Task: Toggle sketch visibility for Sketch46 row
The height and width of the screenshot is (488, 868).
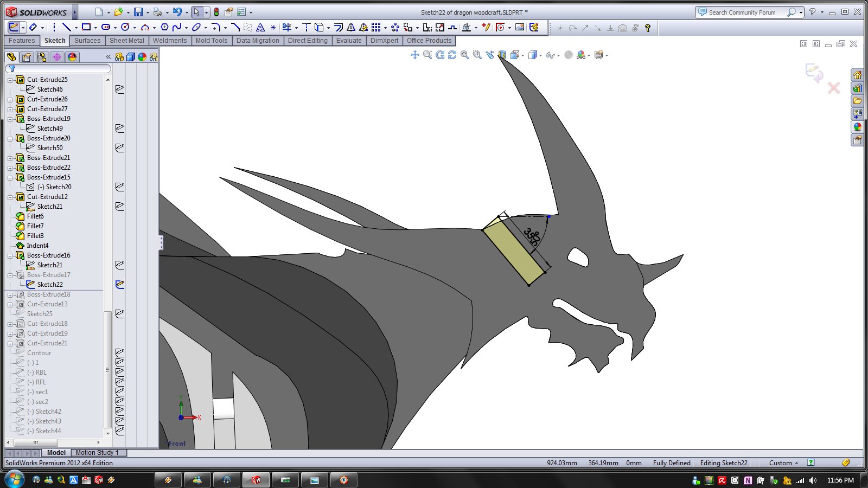Action: (120, 89)
